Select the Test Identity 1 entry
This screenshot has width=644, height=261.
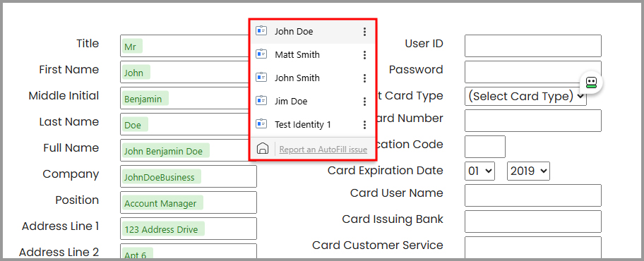pyautogui.click(x=313, y=125)
